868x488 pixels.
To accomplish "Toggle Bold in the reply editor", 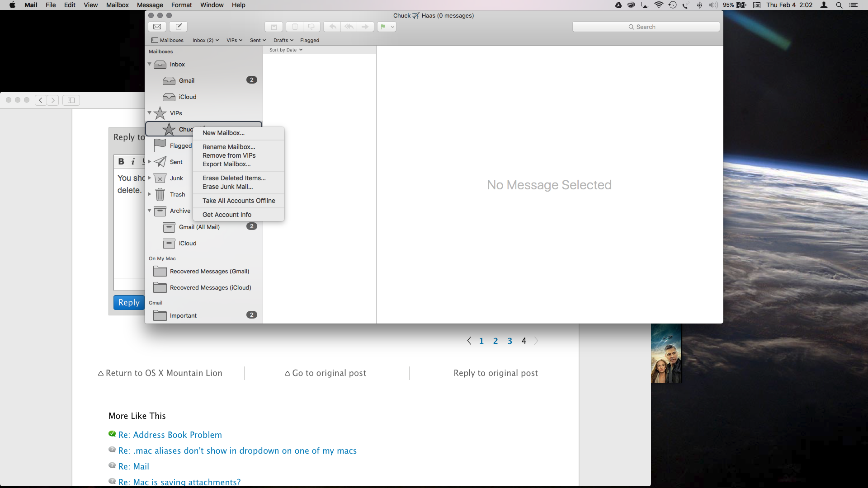I will click(121, 161).
